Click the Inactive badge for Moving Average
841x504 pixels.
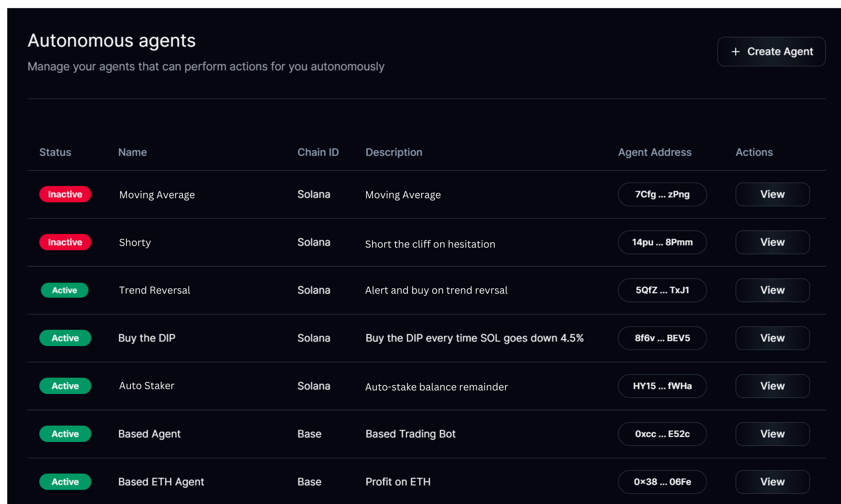(65, 194)
